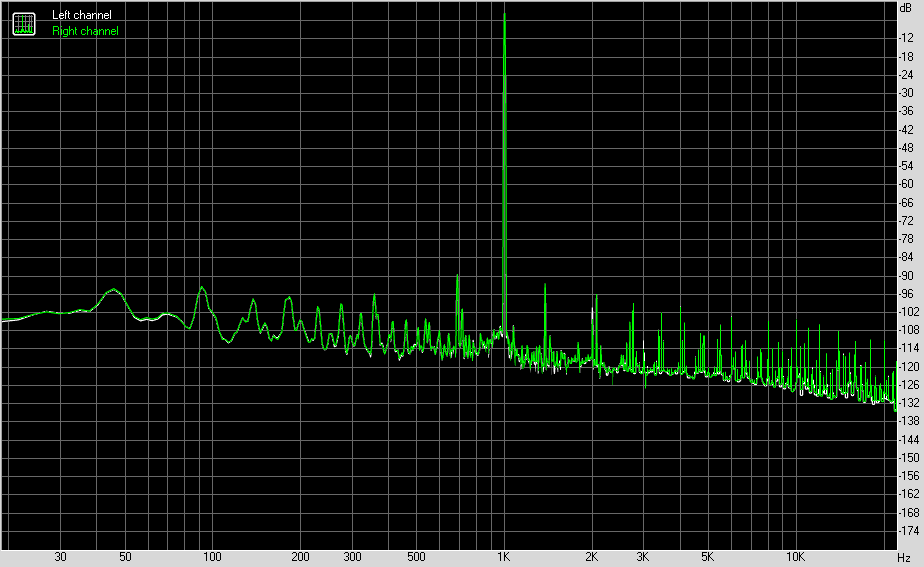This screenshot has height=567, width=924.
Task: Click the "-66" dB scale label
Action: [906, 203]
